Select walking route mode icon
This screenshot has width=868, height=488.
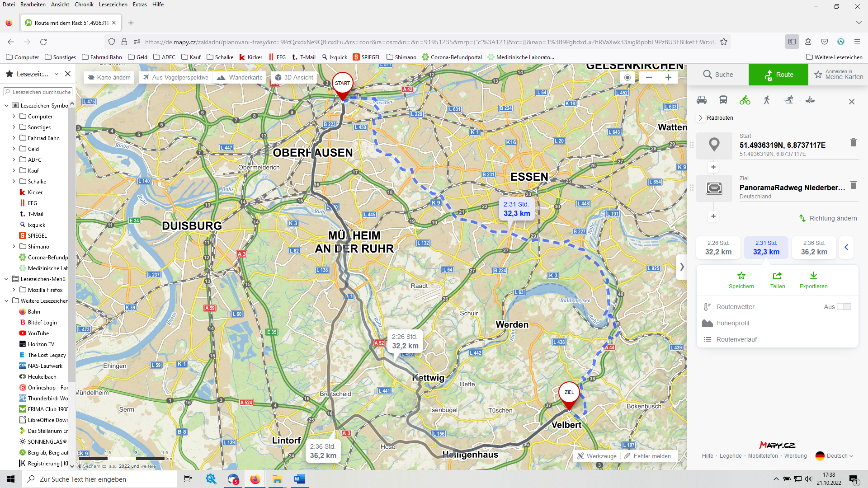(767, 100)
